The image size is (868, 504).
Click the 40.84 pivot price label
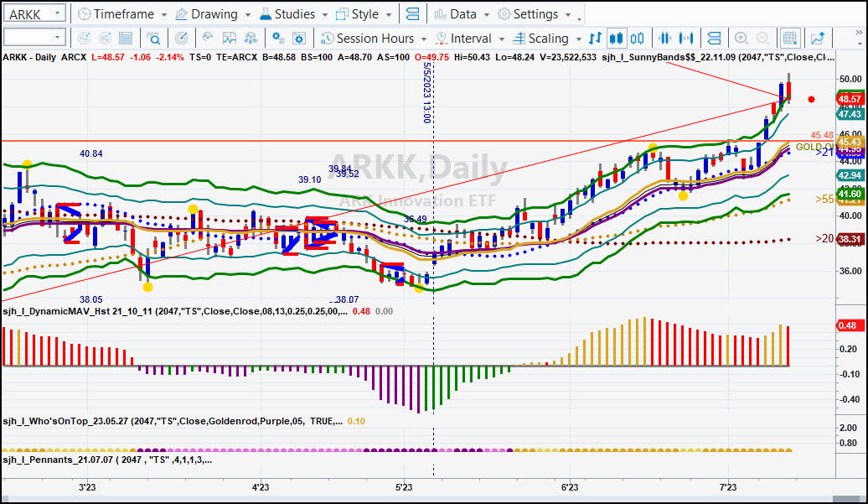(x=90, y=153)
